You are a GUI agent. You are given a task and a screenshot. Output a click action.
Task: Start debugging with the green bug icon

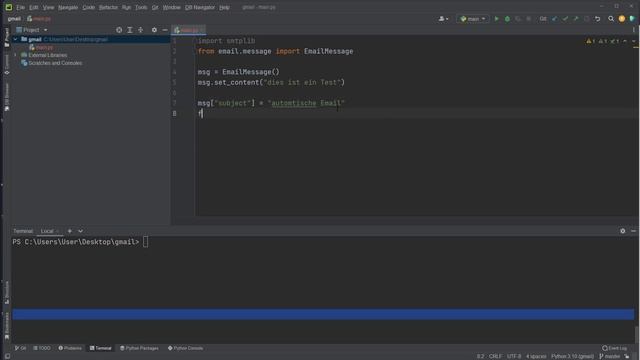tap(507, 19)
